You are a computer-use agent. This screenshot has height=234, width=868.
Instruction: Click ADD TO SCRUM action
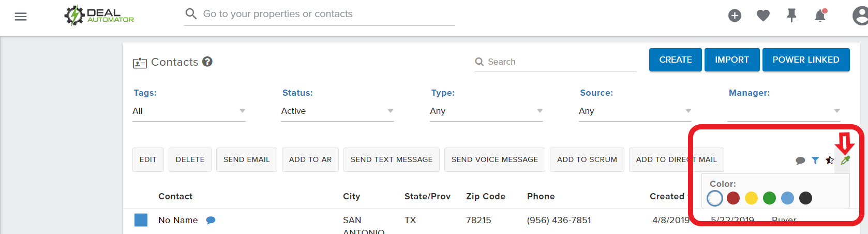(587, 159)
